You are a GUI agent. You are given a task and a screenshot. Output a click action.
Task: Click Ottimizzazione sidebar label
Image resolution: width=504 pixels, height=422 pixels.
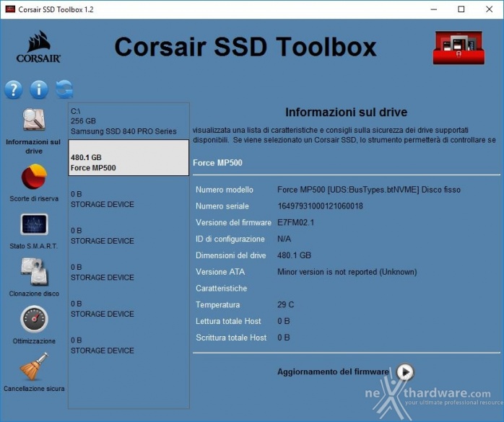pyautogui.click(x=34, y=341)
